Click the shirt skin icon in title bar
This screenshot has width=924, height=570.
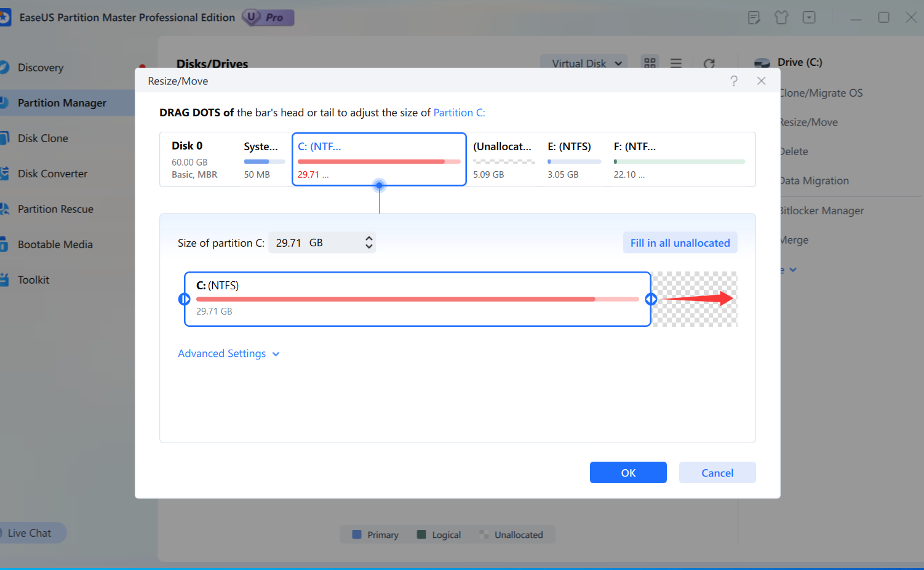781,17
